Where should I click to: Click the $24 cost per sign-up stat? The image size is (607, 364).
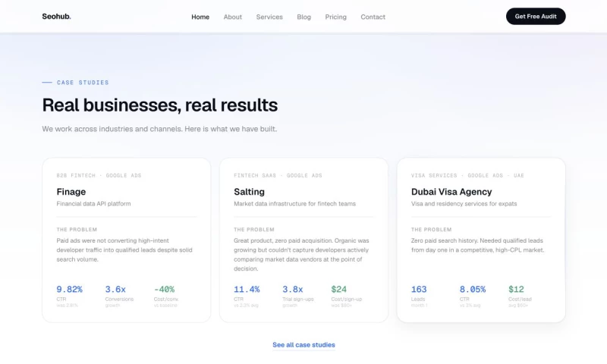tap(338, 290)
